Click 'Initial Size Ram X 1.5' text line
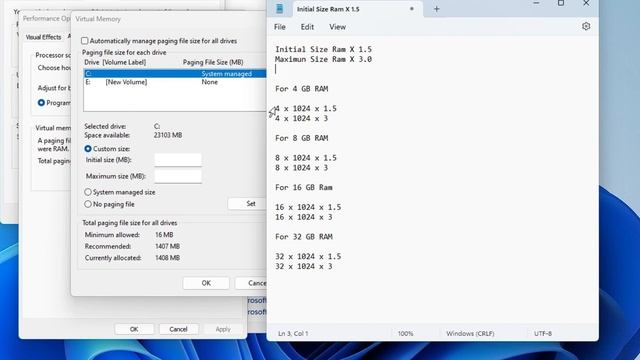This screenshot has height=360, width=640. click(x=323, y=49)
